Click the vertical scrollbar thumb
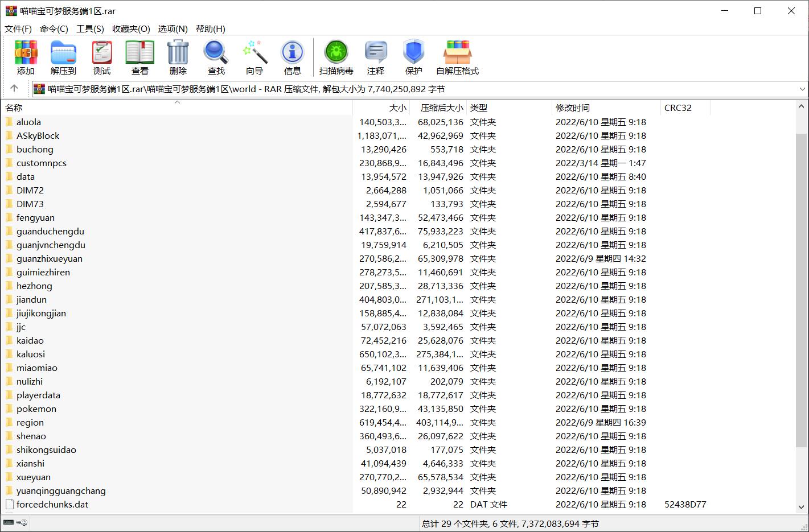The image size is (809, 532). (x=802, y=290)
